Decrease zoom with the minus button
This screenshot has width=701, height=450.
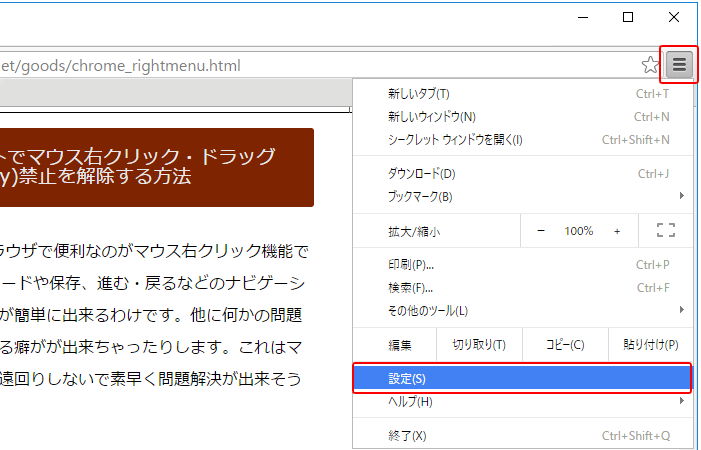pos(541,231)
